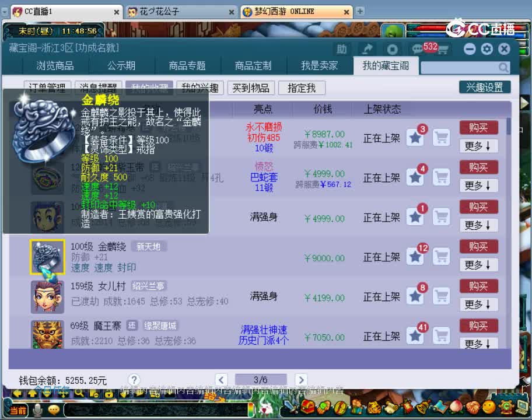Screen dimensions: 532x420
Task: Open the yellow chat bubble icon
Action: click(x=54, y=410)
